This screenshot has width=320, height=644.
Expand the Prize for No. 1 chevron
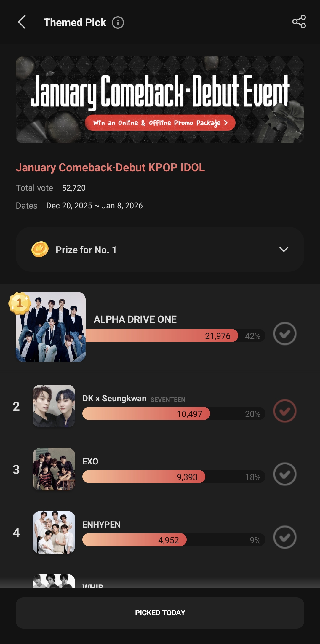pyautogui.click(x=284, y=250)
